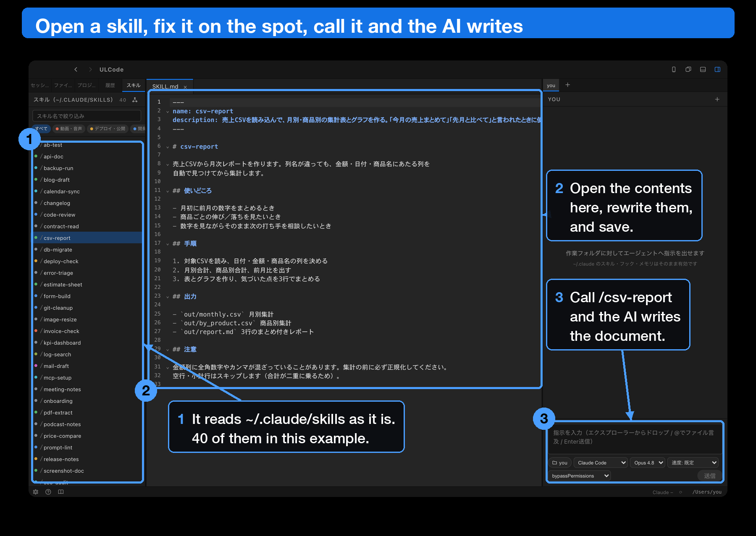Click the overlapping windows icon in title bar

pyautogui.click(x=688, y=69)
